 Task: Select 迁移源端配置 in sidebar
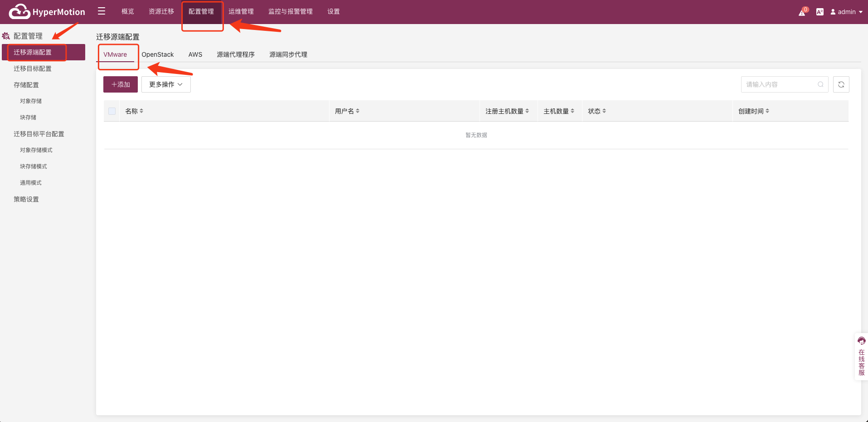click(x=44, y=52)
